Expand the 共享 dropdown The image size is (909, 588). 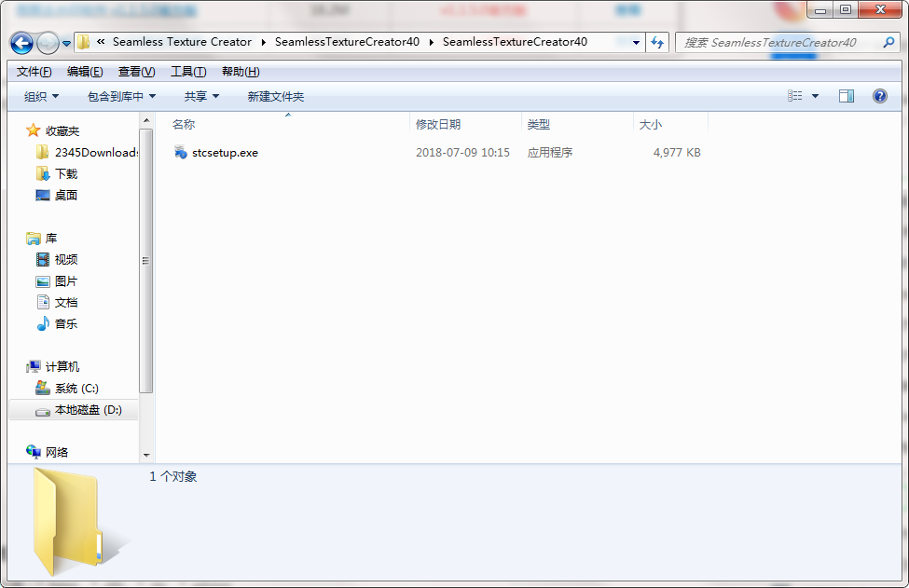click(x=201, y=97)
